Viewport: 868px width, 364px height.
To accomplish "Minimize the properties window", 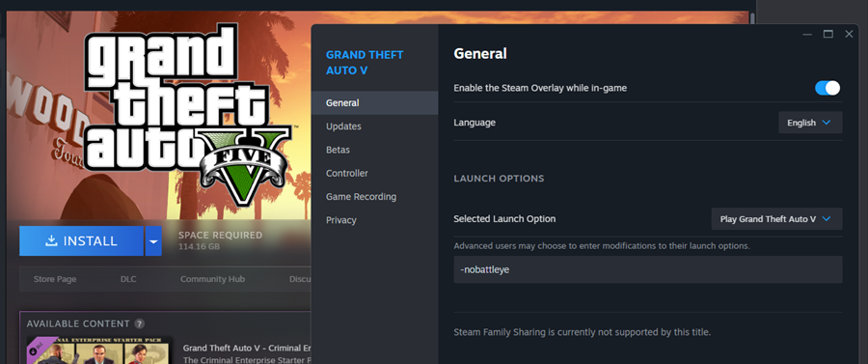I will coord(807,35).
